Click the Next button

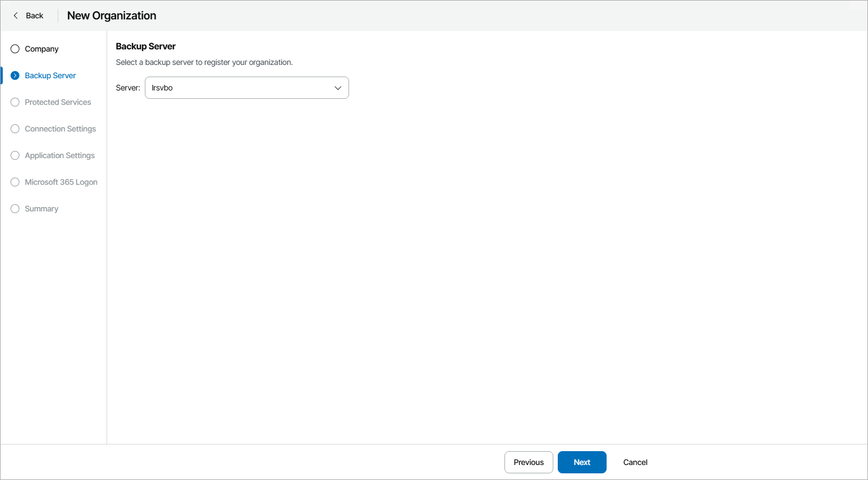[582, 462]
